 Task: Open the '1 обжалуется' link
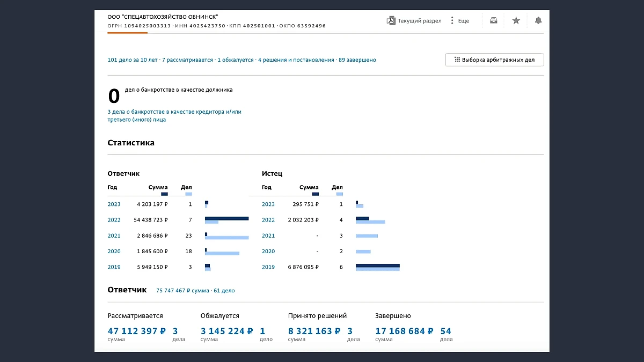(235, 60)
